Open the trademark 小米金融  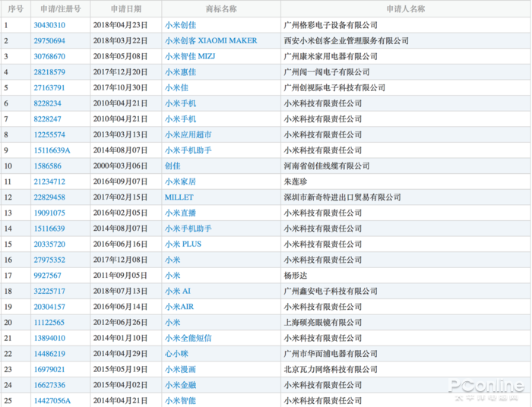(180, 385)
